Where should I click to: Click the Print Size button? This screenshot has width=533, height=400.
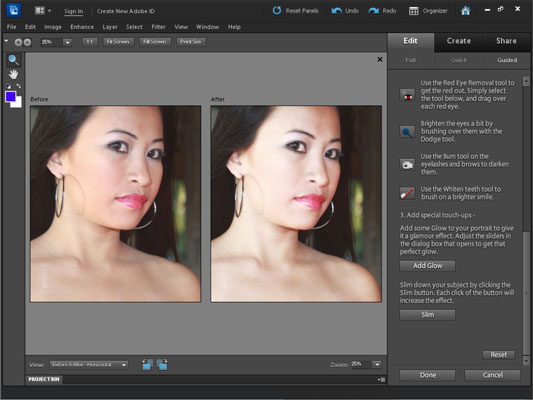pos(191,42)
